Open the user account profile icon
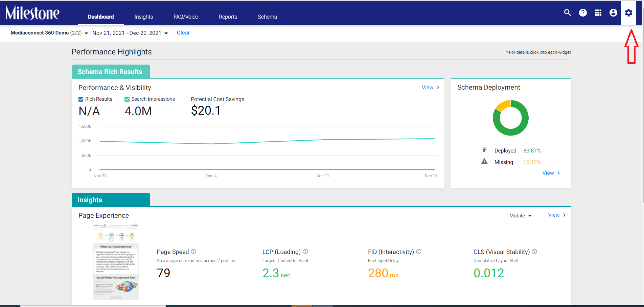Screen dimensions: 644x307 pyautogui.click(x=613, y=13)
